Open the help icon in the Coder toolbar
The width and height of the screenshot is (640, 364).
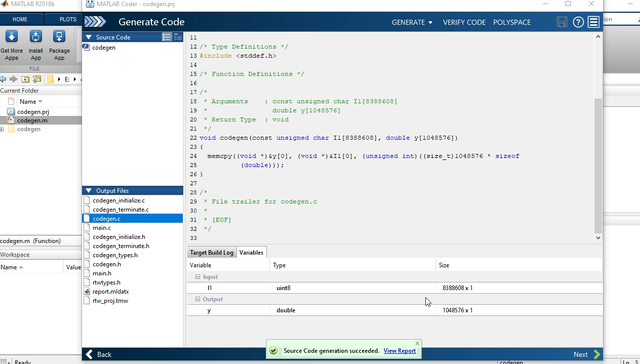click(x=578, y=22)
